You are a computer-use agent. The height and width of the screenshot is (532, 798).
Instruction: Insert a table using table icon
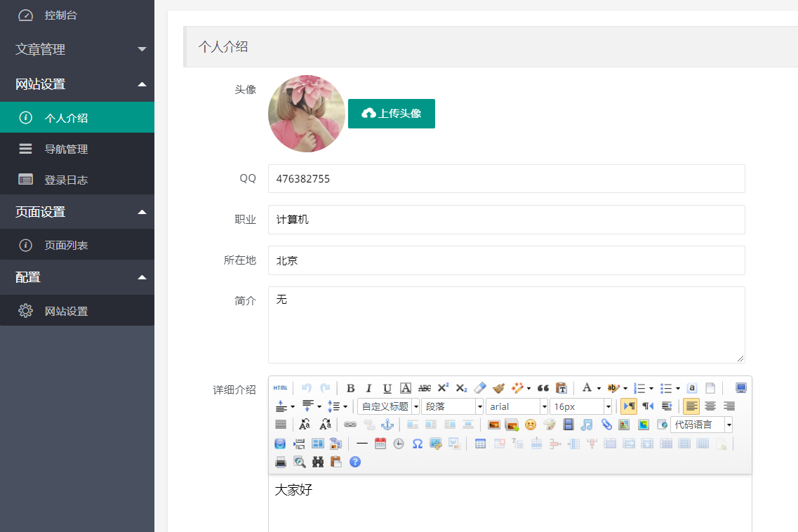(x=480, y=443)
